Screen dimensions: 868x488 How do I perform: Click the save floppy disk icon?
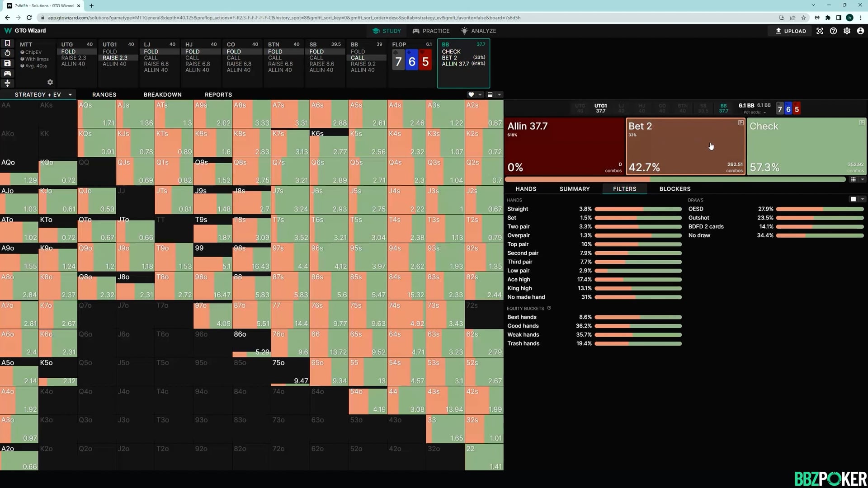point(7,63)
